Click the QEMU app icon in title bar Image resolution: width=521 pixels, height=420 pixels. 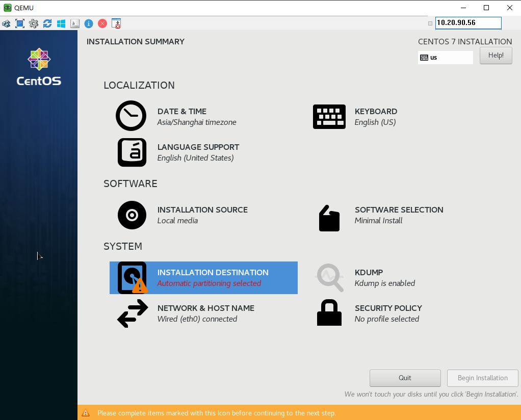point(8,8)
